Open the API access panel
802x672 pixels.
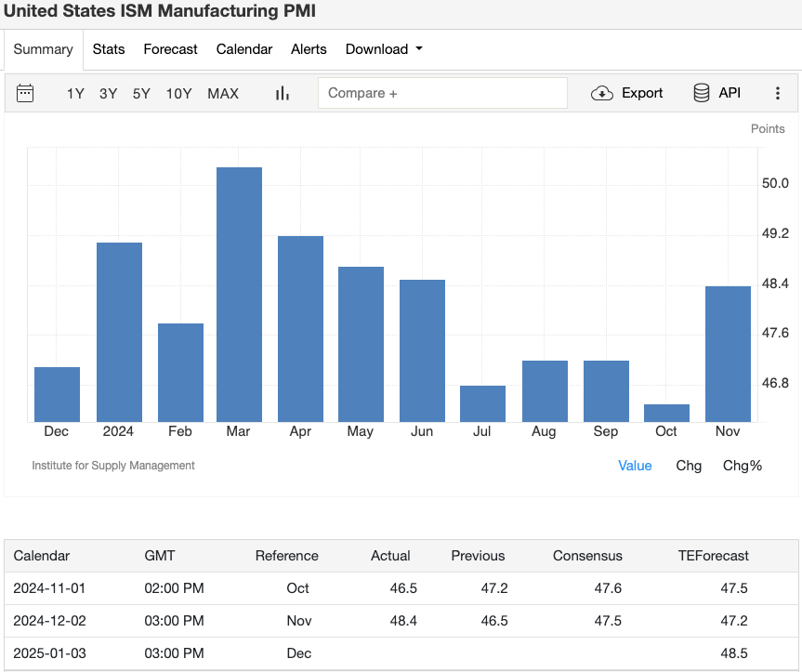[x=716, y=93]
